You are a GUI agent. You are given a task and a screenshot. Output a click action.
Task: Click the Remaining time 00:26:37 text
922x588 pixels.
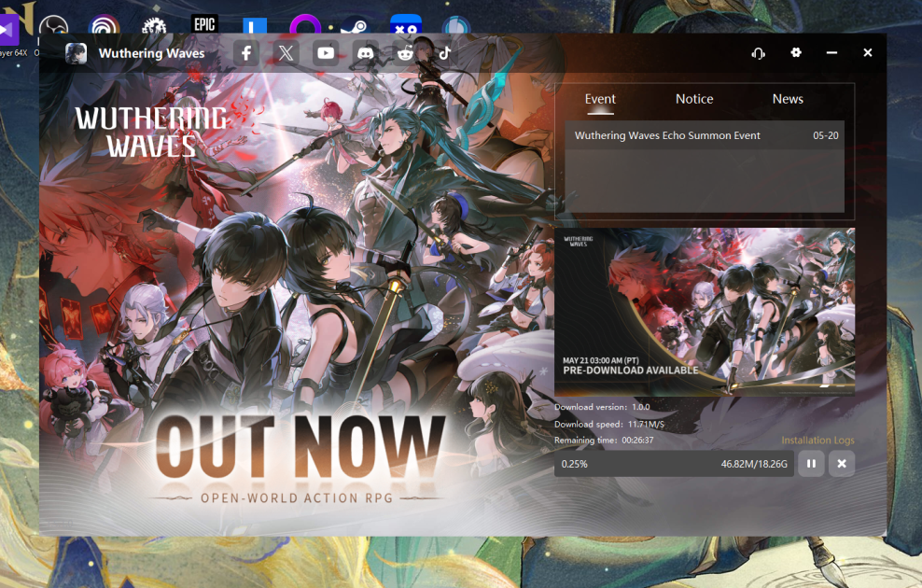point(604,440)
